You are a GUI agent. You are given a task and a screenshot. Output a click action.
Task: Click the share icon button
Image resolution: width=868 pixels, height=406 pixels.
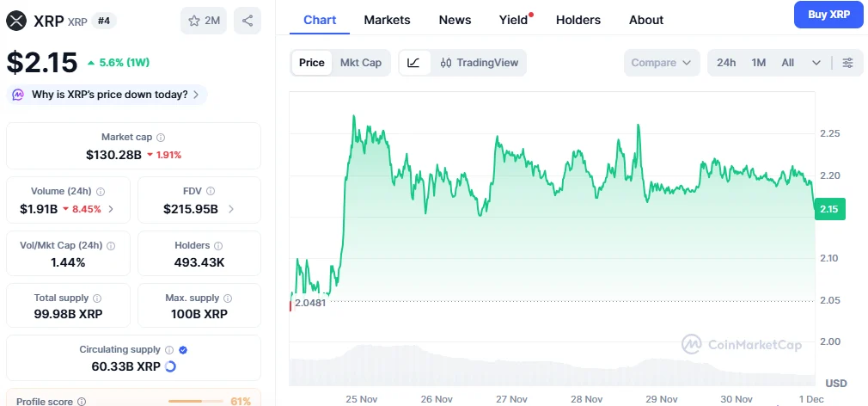pos(248,21)
